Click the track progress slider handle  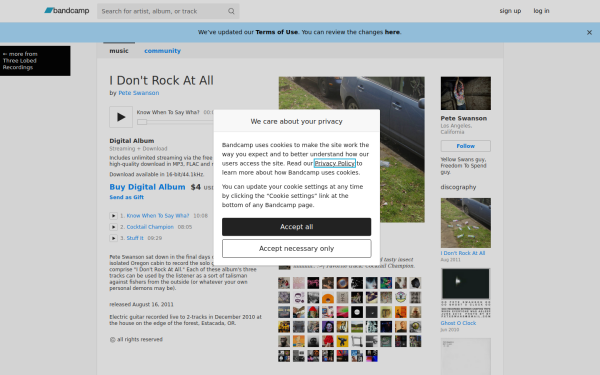pyautogui.click(x=142, y=122)
